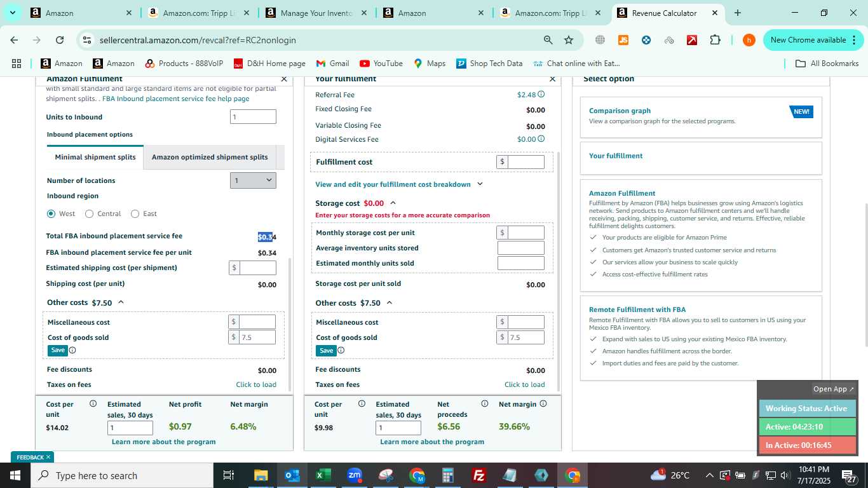This screenshot has height=488, width=868.
Task: Open the Amazon Fulfillment Cost per unit info icon
Action: (93, 403)
